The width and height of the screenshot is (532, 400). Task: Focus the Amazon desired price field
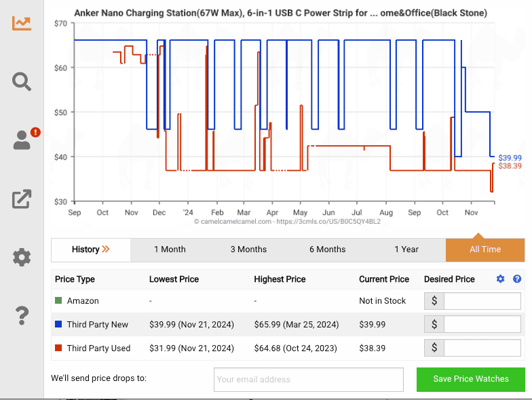[x=482, y=301]
